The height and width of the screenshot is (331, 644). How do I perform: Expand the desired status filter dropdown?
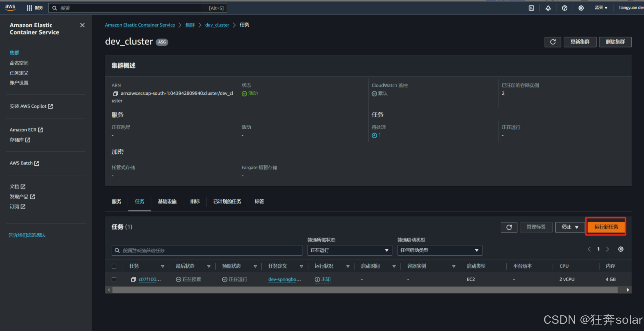point(350,250)
